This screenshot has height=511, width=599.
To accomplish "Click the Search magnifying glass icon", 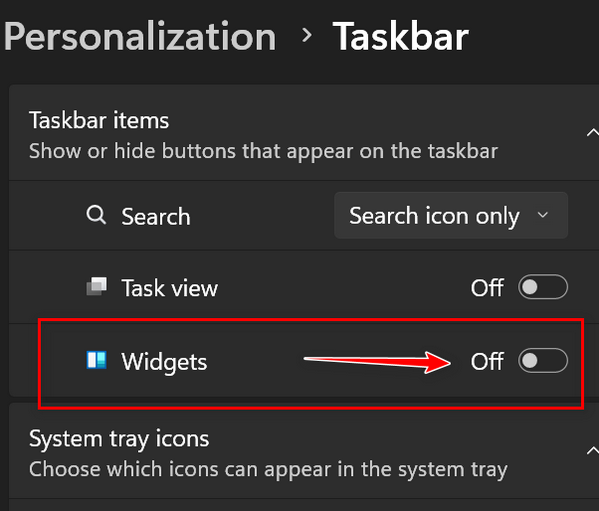I will pos(96,215).
